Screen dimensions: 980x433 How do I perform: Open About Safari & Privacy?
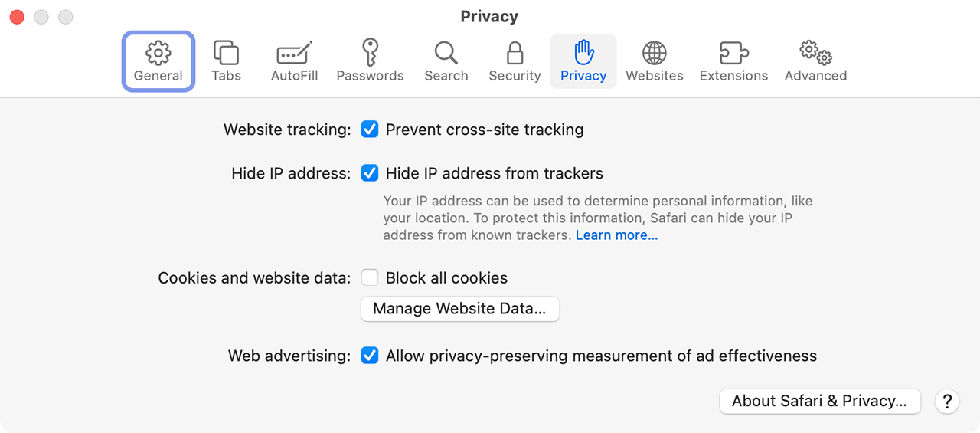pos(820,401)
